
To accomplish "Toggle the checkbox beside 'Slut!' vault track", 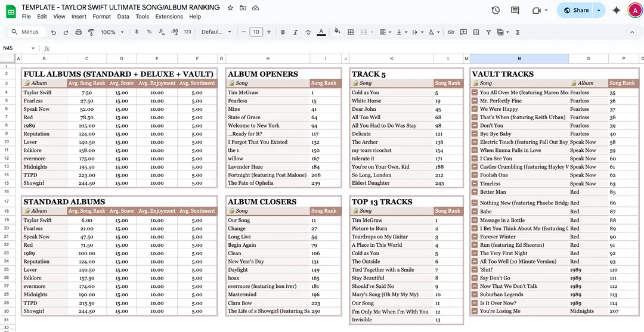I will click(x=475, y=270).
